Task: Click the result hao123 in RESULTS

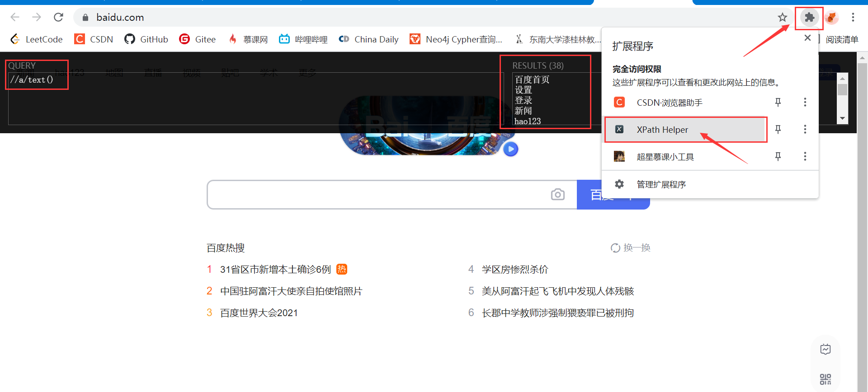Action: tap(528, 121)
